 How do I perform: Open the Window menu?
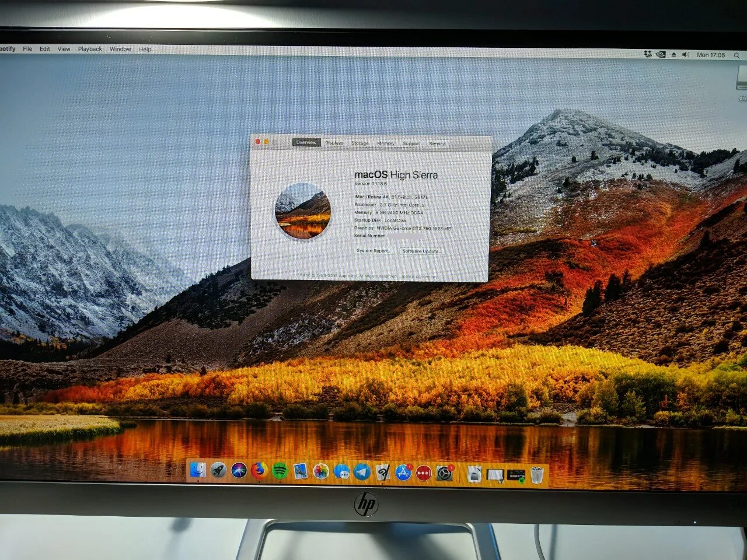(x=121, y=49)
